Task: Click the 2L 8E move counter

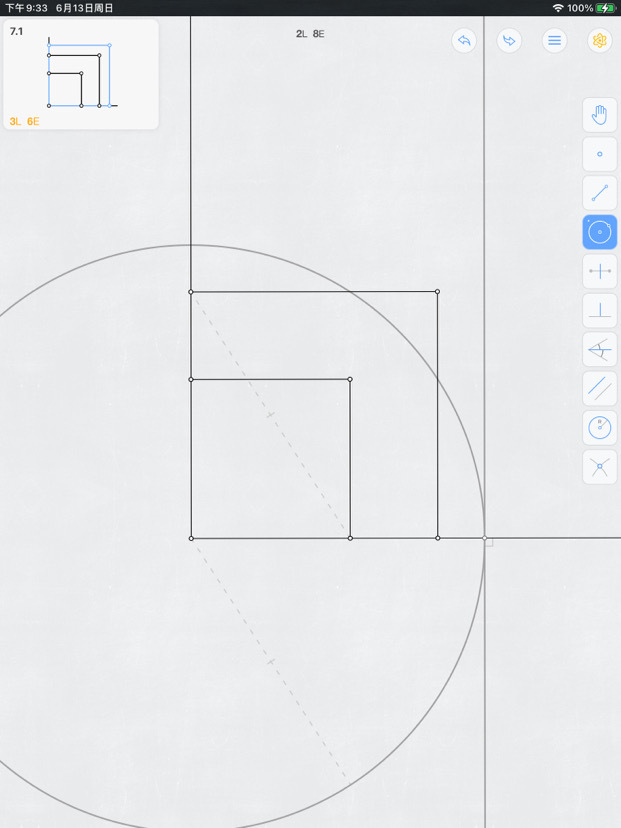Action: 310,34
